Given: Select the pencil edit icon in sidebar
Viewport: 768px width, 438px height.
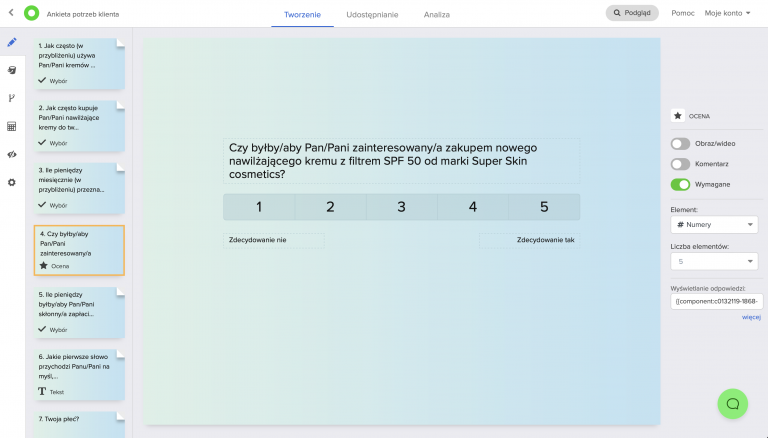Looking at the screenshot, I should tap(12, 43).
